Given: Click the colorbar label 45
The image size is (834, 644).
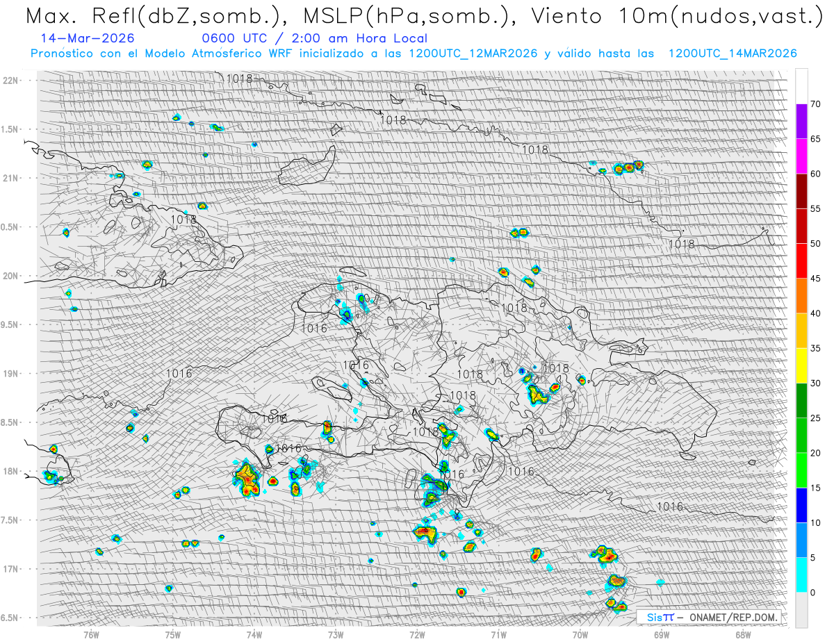Looking at the screenshot, I should (x=815, y=279).
